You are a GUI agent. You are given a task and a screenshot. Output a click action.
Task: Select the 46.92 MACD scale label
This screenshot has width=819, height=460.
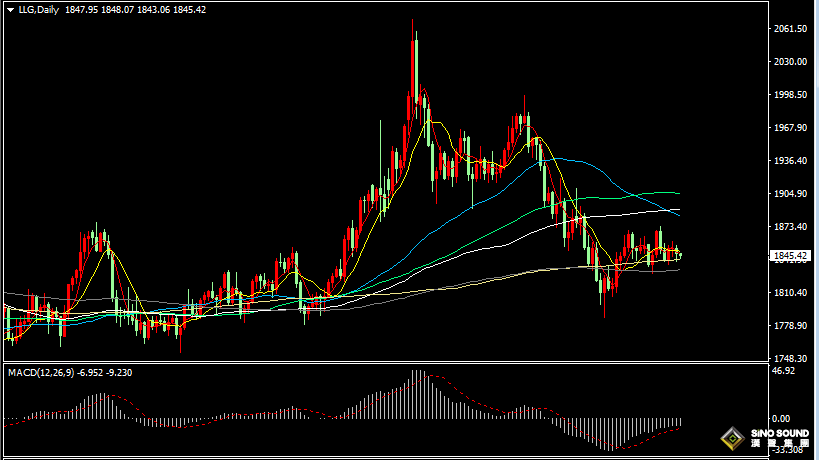coord(783,371)
